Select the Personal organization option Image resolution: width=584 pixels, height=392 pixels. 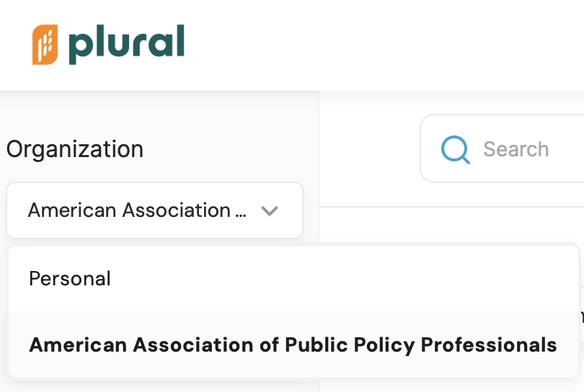pyautogui.click(x=70, y=279)
